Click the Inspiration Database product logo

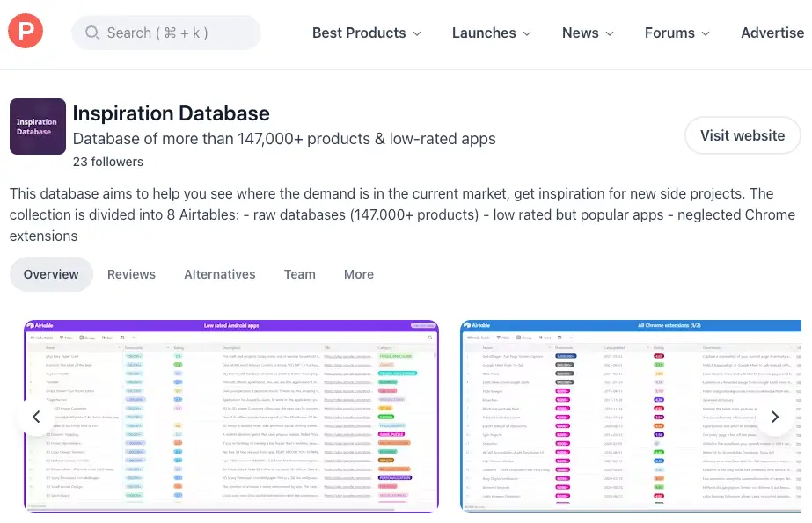coord(38,127)
